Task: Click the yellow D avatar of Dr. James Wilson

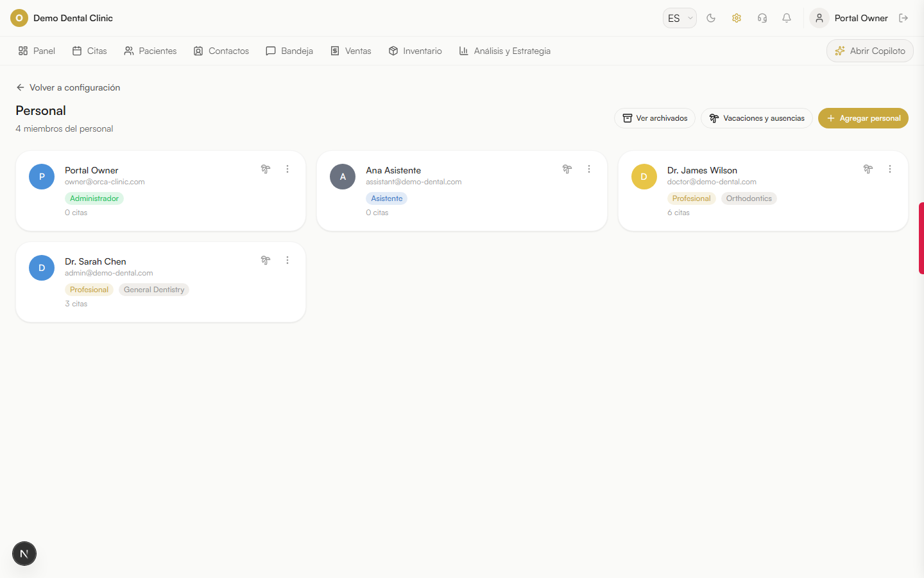Action: click(x=644, y=177)
